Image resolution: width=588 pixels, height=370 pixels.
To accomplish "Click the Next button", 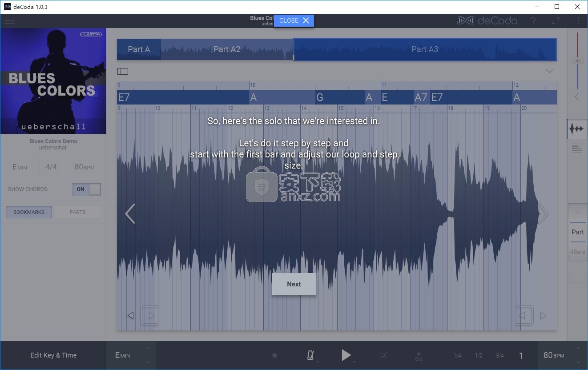I will tap(294, 284).
